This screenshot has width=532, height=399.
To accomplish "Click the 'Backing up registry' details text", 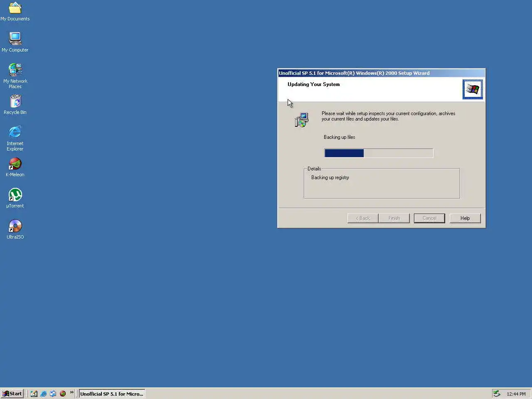I will tap(330, 177).
